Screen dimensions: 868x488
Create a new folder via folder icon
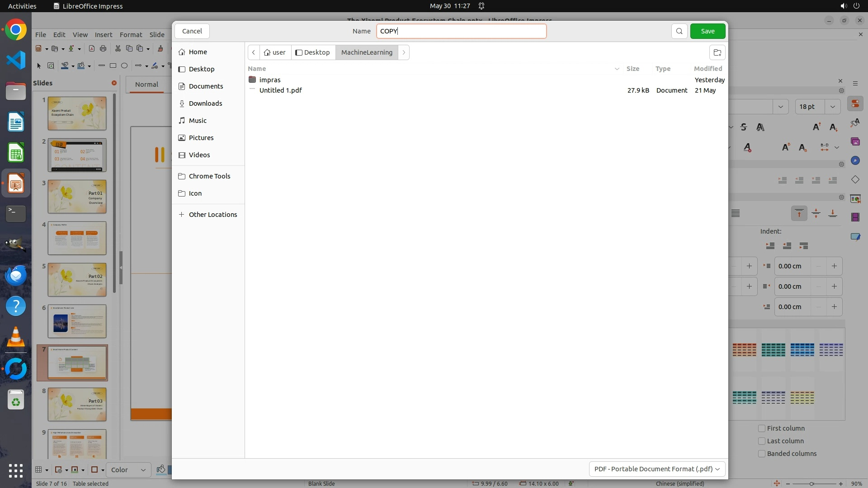[x=717, y=52]
